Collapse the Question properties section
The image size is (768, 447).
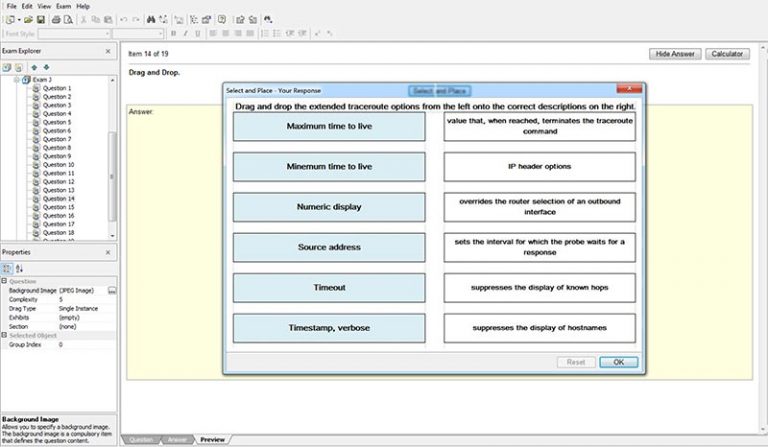(x=4, y=281)
